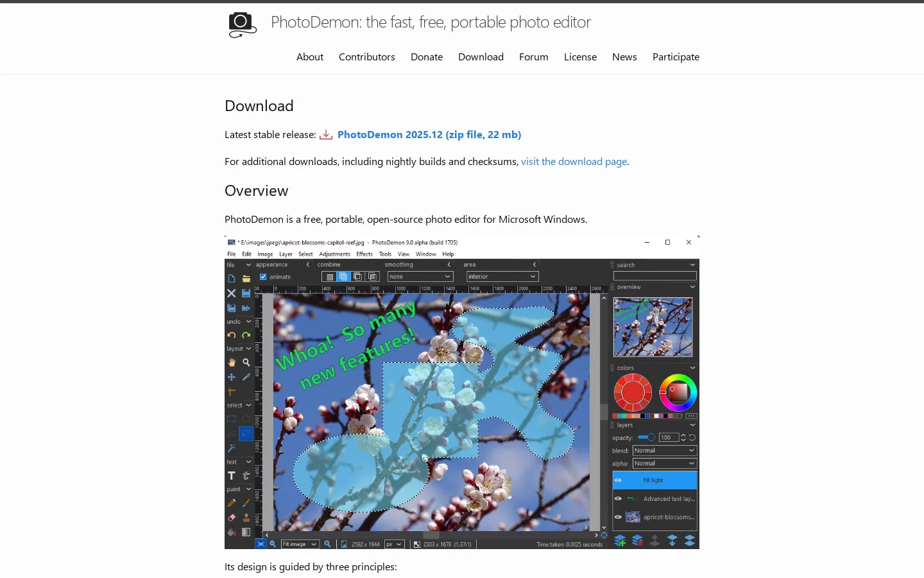Select the last combine mode button
This screenshot has width=924, height=578.
coord(372,277)
